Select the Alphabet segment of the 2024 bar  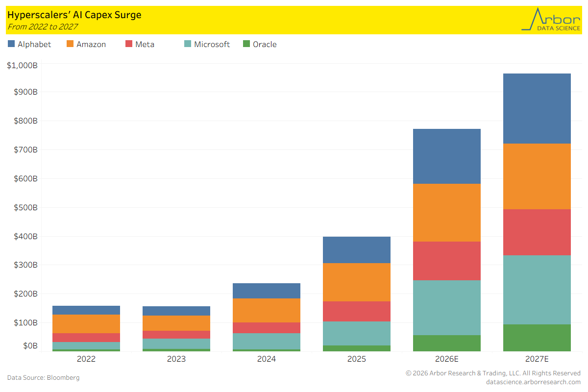tap(267, 291)
